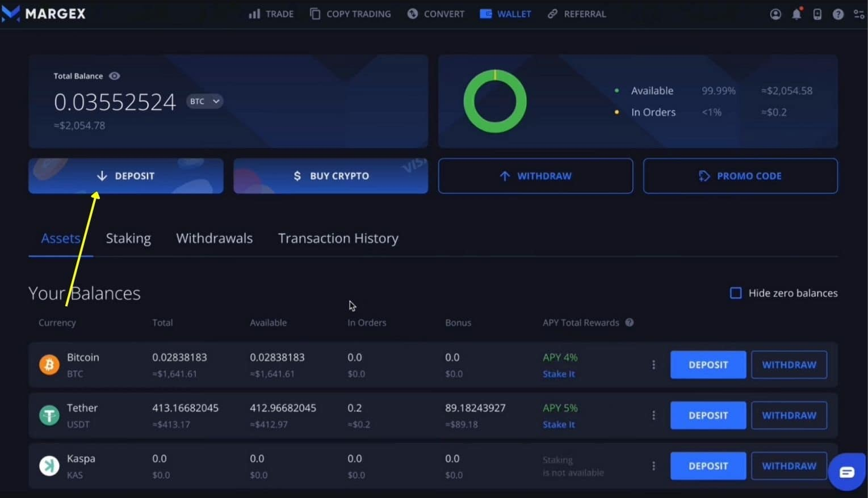The image size is (868, 498).
Task: Click the Kaspa coin icon
Action: (49, 466)
